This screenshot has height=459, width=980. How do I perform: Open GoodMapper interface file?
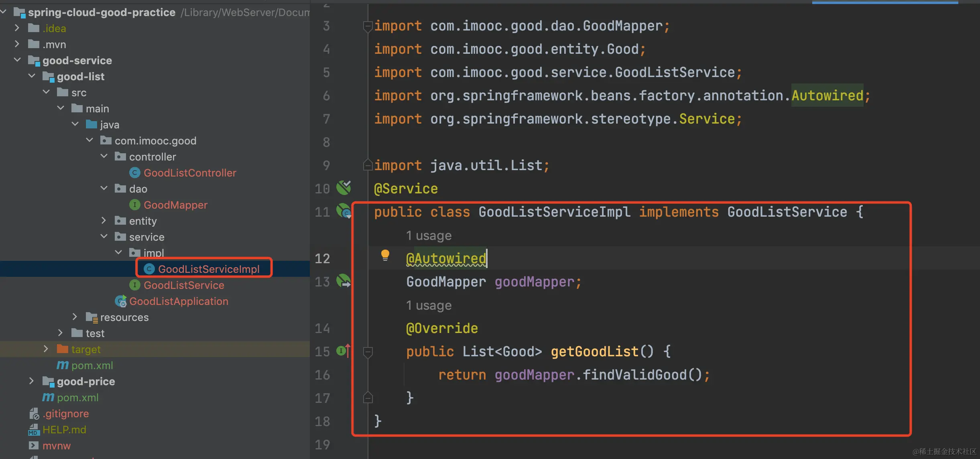[x=175, y=205]
